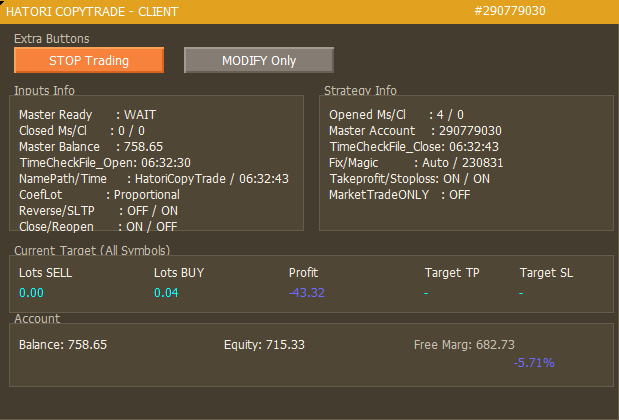Viewport: 619px width, 420px height.
Task: Click the Fix/Magic Auto / 230831 row
Action: [416, 163]
